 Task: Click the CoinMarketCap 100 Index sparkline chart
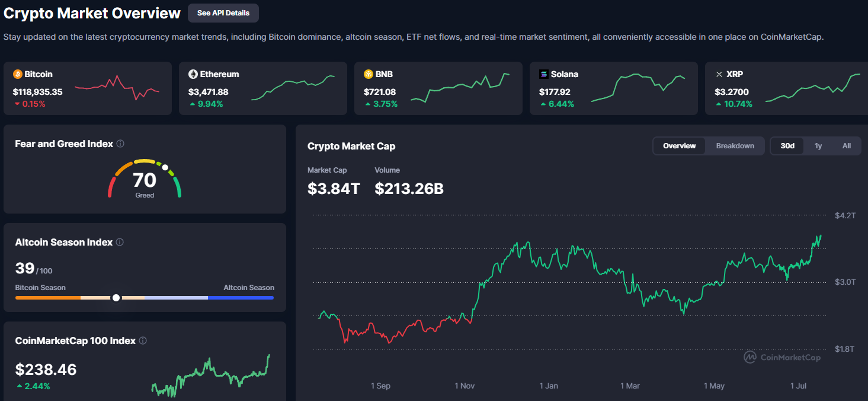pos(210,376)
